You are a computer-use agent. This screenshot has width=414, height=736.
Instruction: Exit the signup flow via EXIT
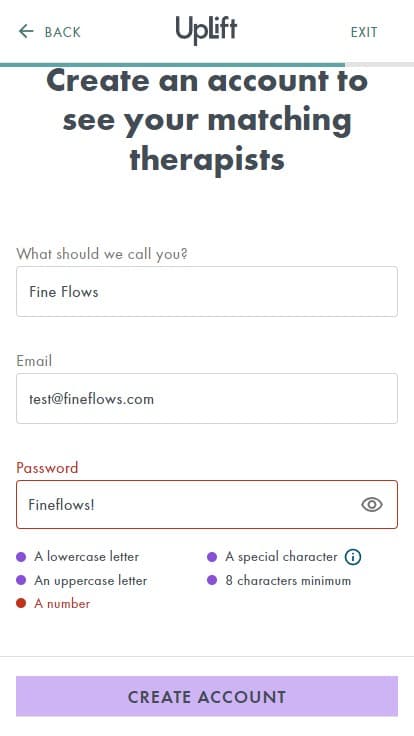click(364, 32)
